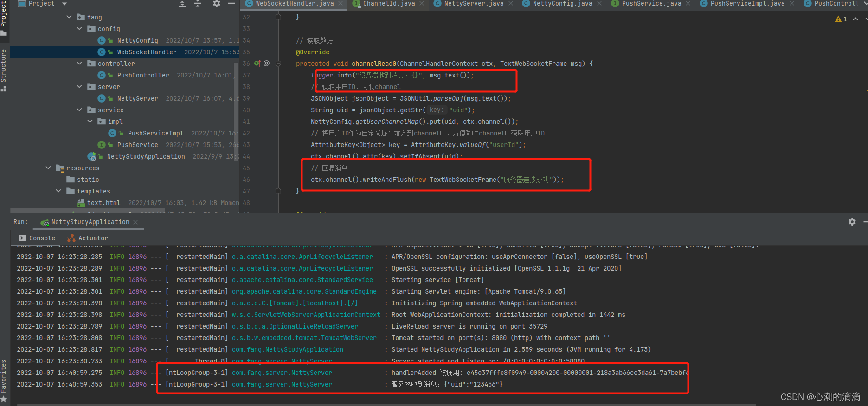This screenshot has height=406, width=868.
Task: Click @Override annotation on line 35
Action: [313, 52]
